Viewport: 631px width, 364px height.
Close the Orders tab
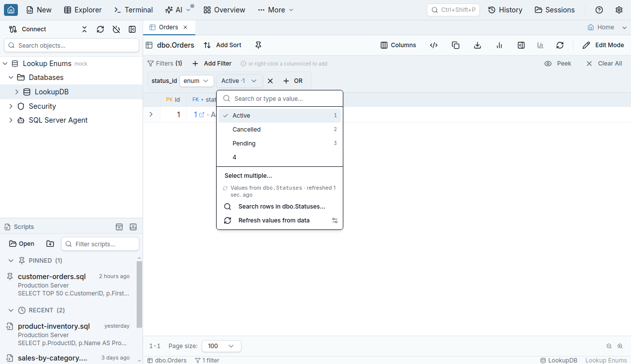click(x=185, y=27)
